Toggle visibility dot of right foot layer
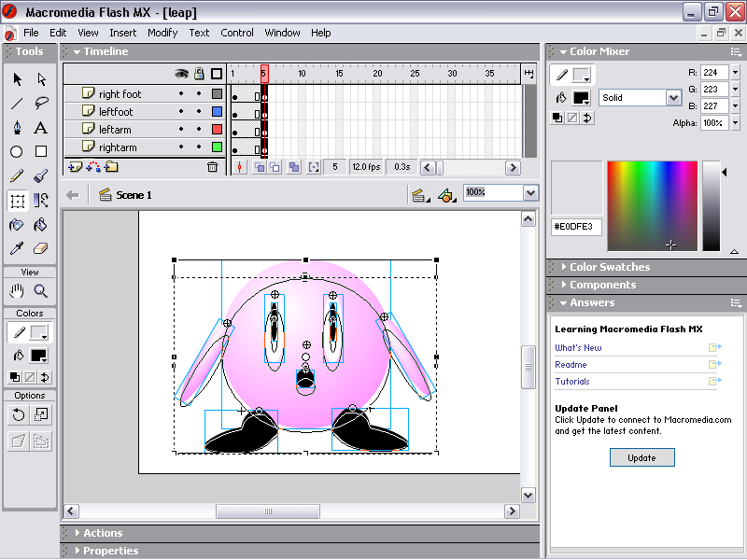 (x=181, y=94)
